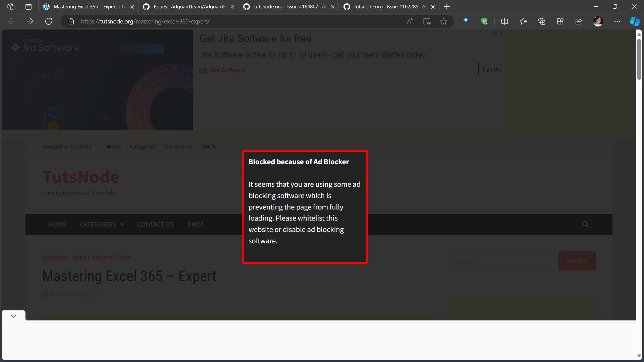Close the Jira ad with X
The image size is (644, 362).
click(x=501, y=33)
